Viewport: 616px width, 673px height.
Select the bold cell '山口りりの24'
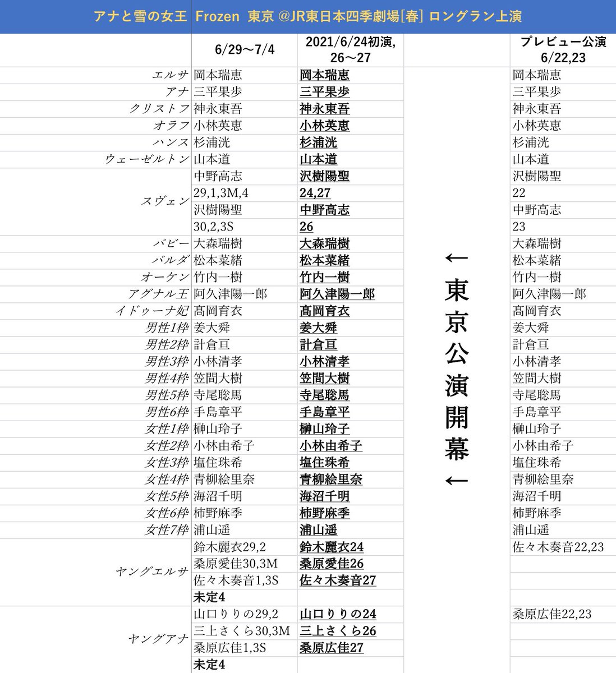pos(351,614)
